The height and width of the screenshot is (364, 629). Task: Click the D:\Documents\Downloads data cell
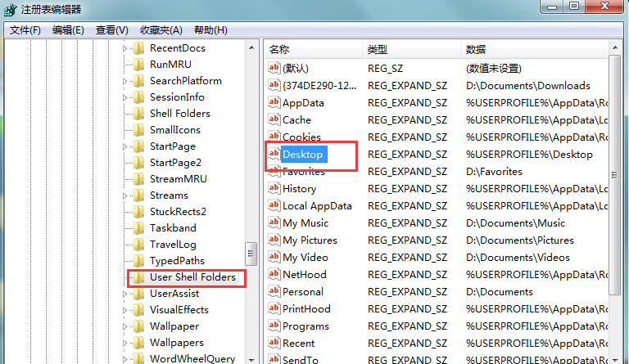pyautogui.click(x=528, y=86)
